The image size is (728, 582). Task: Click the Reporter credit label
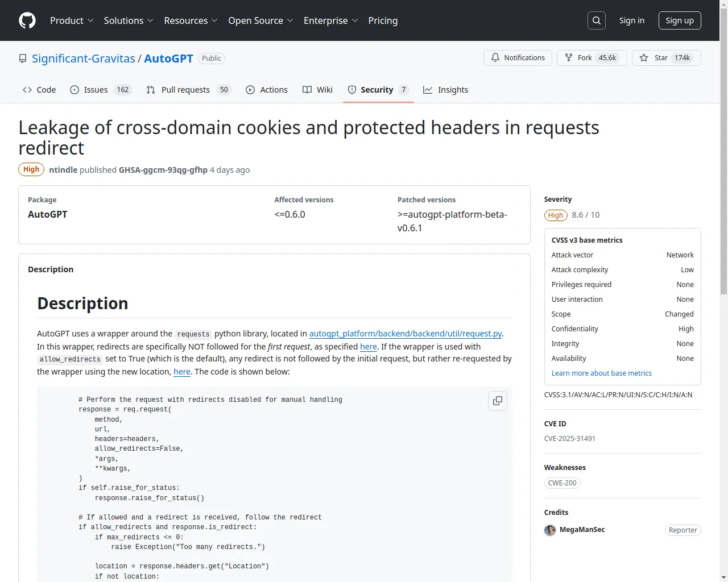683,530
